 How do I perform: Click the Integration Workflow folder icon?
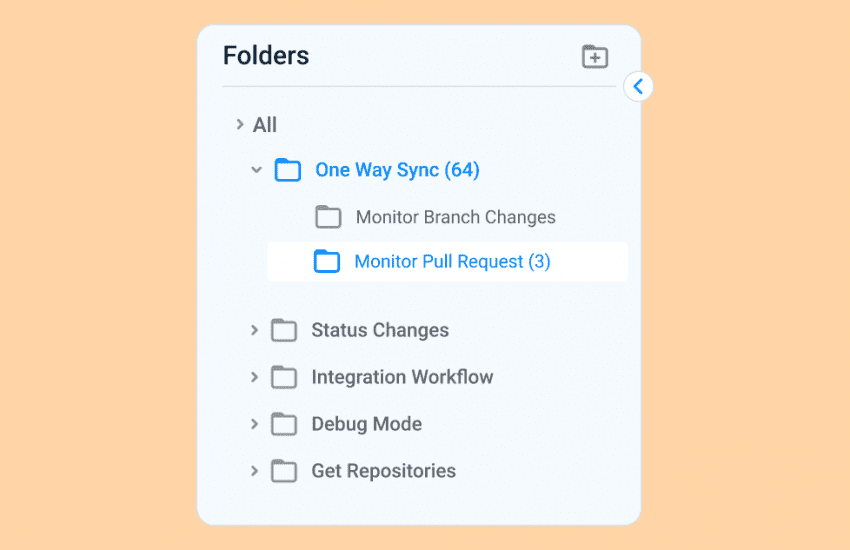point(284,377)
